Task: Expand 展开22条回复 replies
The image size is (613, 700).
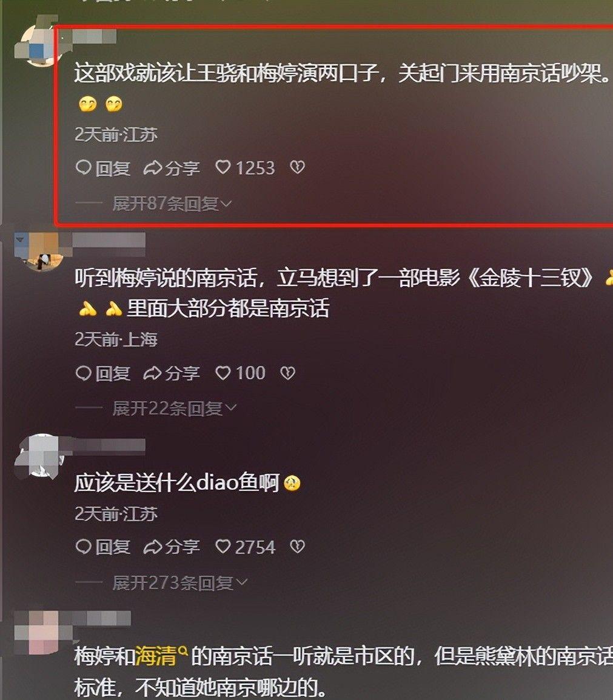Action: [x=175, y=408]
